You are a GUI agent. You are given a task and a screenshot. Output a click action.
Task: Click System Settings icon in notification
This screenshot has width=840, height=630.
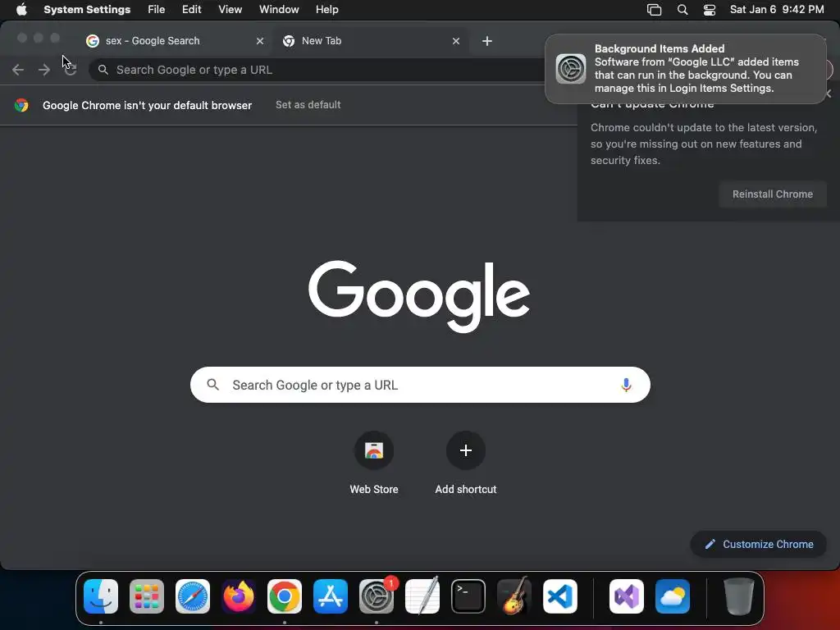tap(571, 69)
